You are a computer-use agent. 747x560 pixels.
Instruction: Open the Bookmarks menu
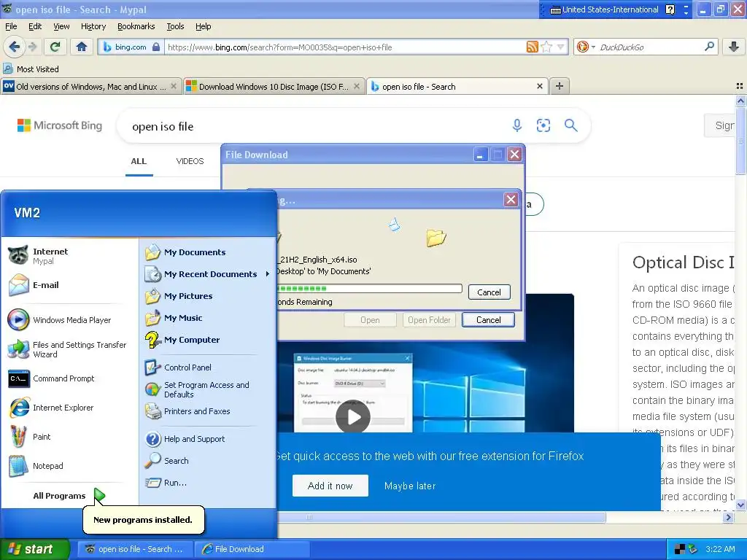click(x=136, y=26)
